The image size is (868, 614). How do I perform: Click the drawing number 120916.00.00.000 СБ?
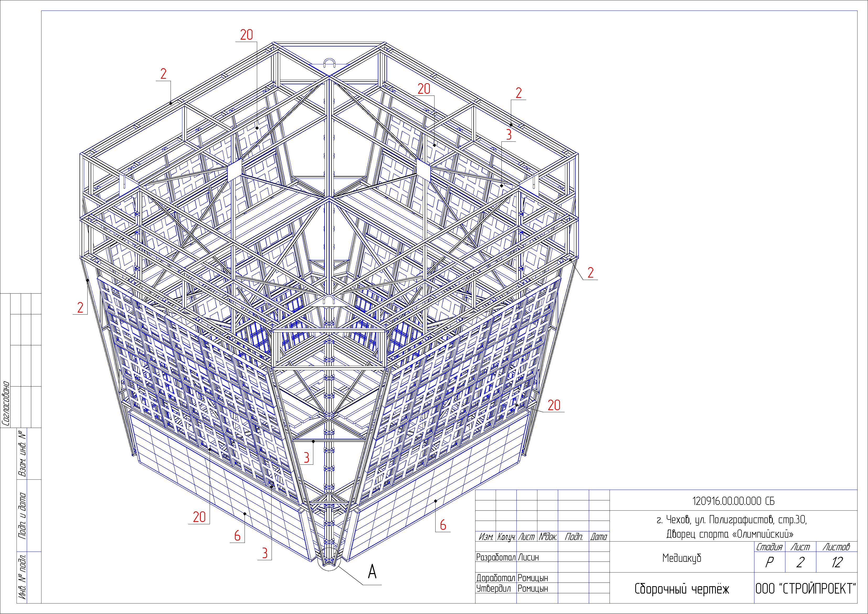(x=733, y=501)
